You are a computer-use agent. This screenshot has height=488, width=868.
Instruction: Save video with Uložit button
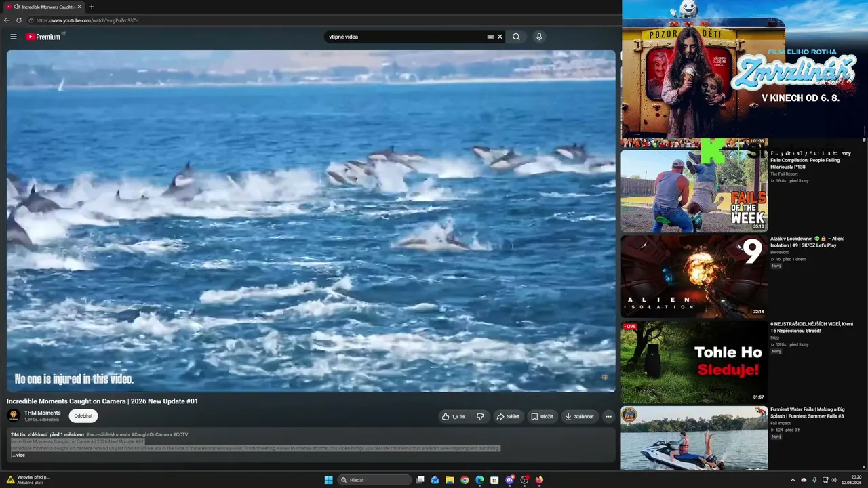[542, 417]
